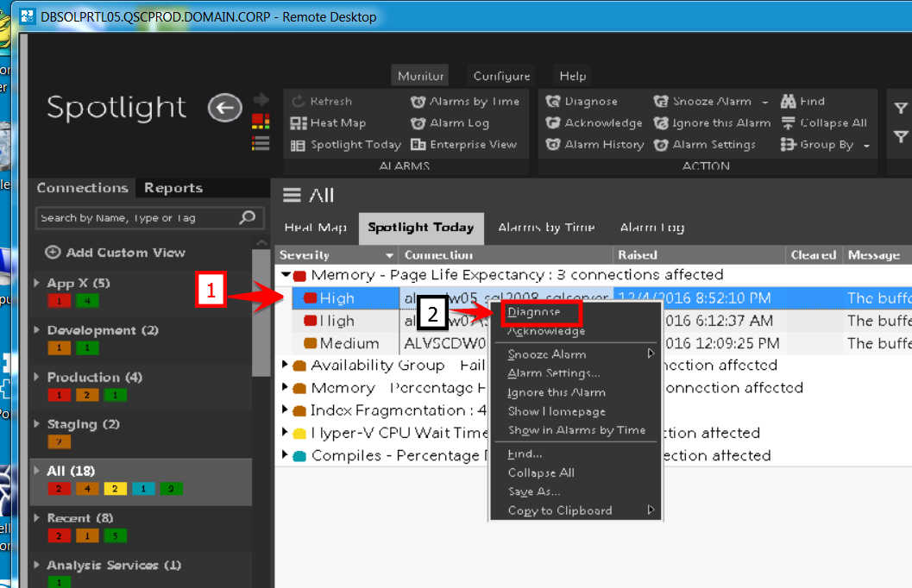The height and width of the screenshot is (588, 912).
Task: Open Heat Map from the ribbon Alarms group
Action: 329,122
